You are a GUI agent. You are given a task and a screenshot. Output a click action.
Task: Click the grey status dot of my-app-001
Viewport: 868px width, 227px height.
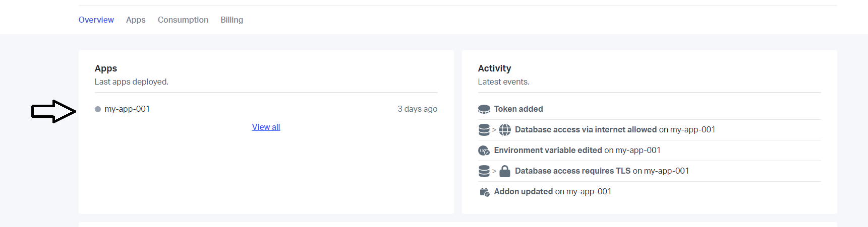(x=98, y=109)
